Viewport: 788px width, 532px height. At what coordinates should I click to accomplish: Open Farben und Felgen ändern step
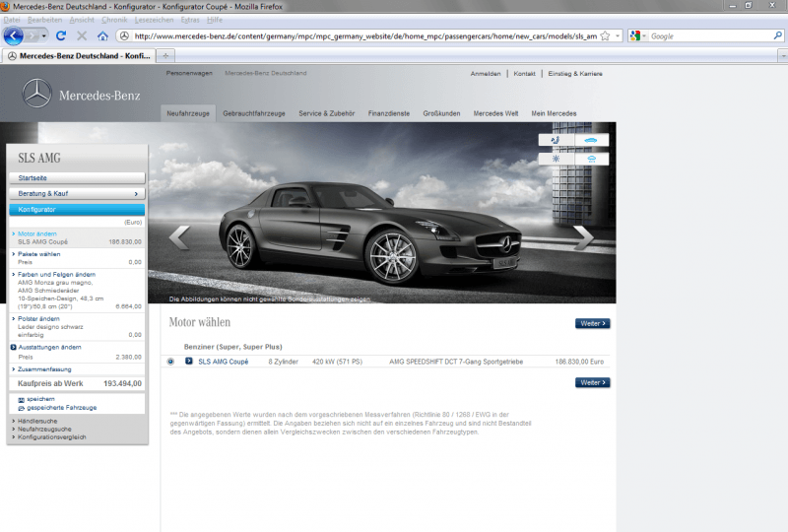click(56, 275)
